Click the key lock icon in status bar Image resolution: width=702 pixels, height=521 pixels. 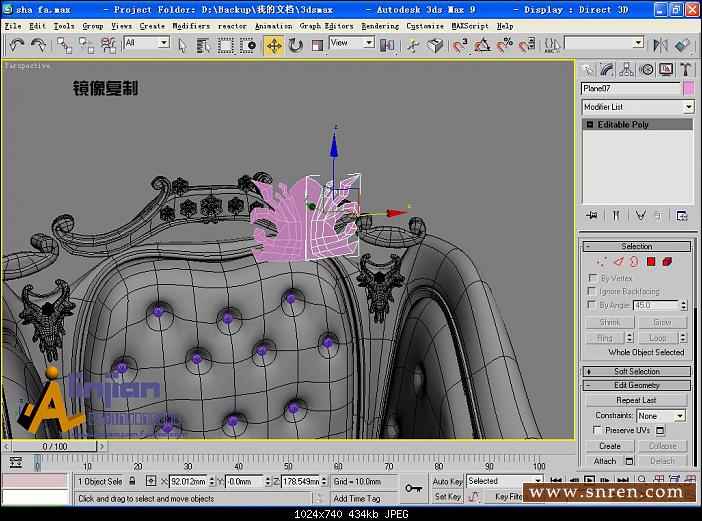point(413,488)
